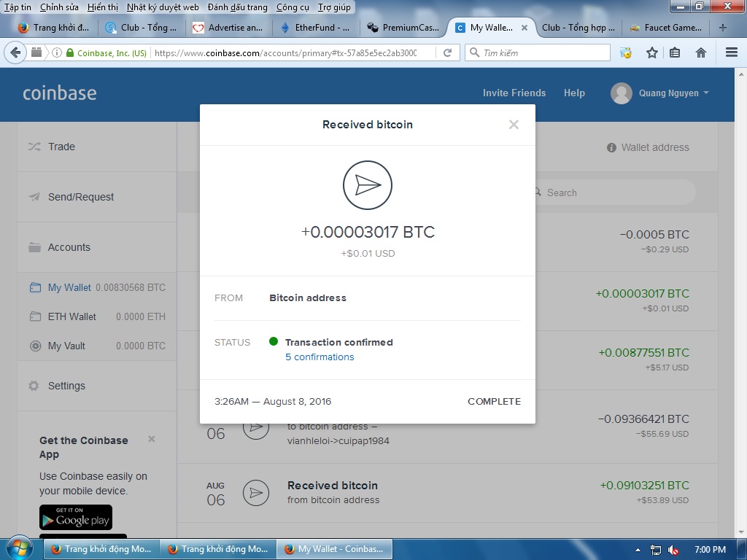Click the Windows Start button
The height and width of the screenshot is (560, 747).
tap(19, 549)
